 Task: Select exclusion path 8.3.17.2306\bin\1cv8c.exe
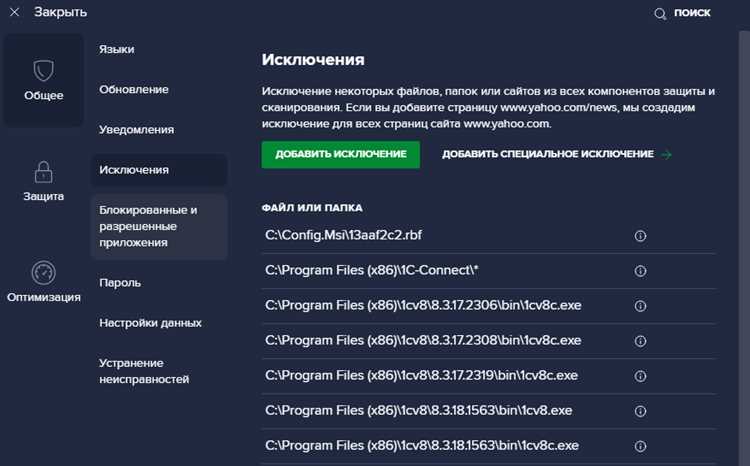pos(423,305)
